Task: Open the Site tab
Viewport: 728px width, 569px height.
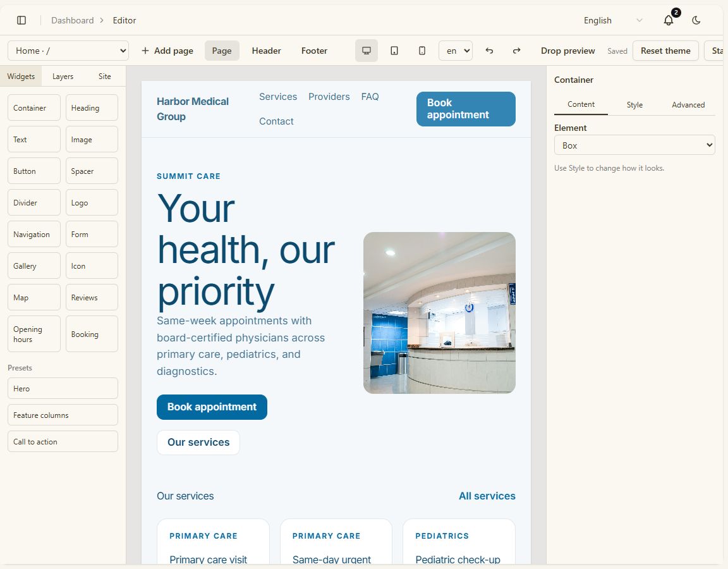Action: coord(104,76)
